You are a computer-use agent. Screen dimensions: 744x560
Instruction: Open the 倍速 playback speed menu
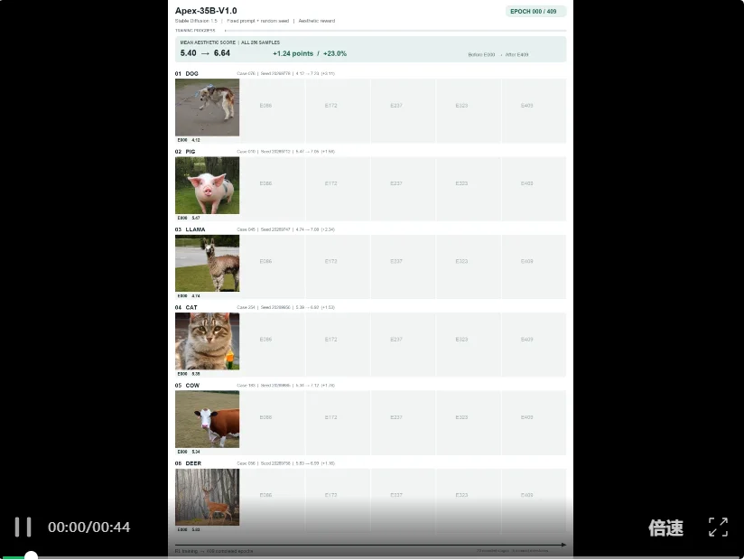coord(665,527)
